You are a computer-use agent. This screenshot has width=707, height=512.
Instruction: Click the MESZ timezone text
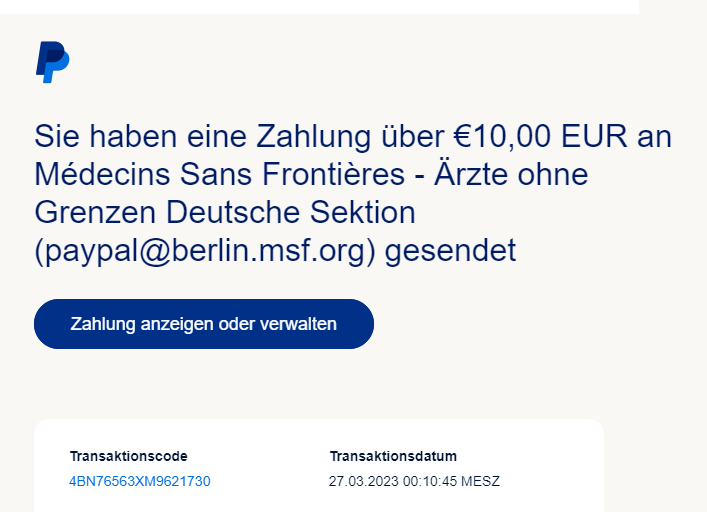click(480, 482)
